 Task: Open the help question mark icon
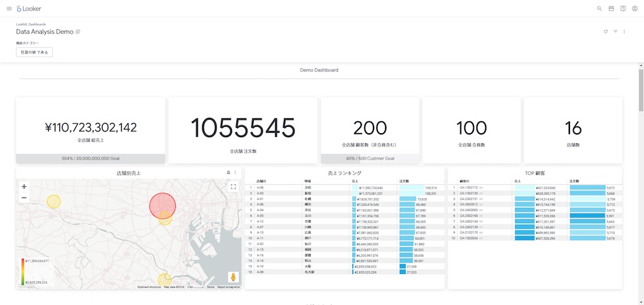tap(623, 8)
